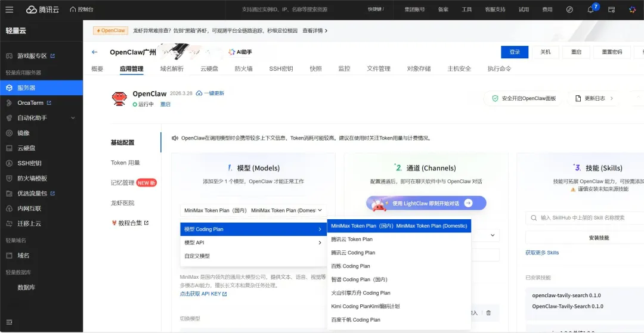Image resolution: width=644 pixels, height=333 pixels.
Task: Click 点击获取 API KEY link
Action: point(203,294)
